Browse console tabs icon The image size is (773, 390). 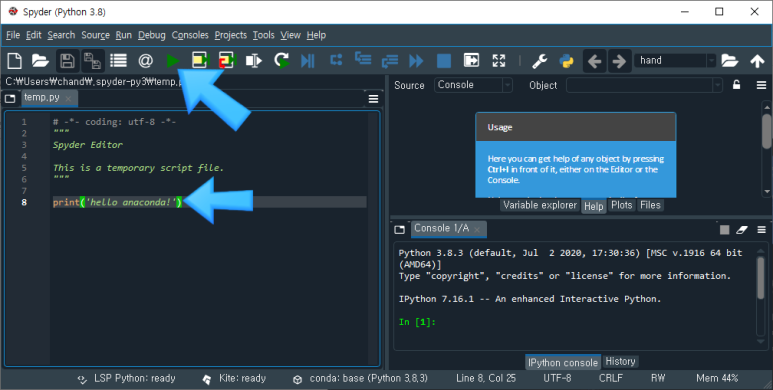point(399,230)
